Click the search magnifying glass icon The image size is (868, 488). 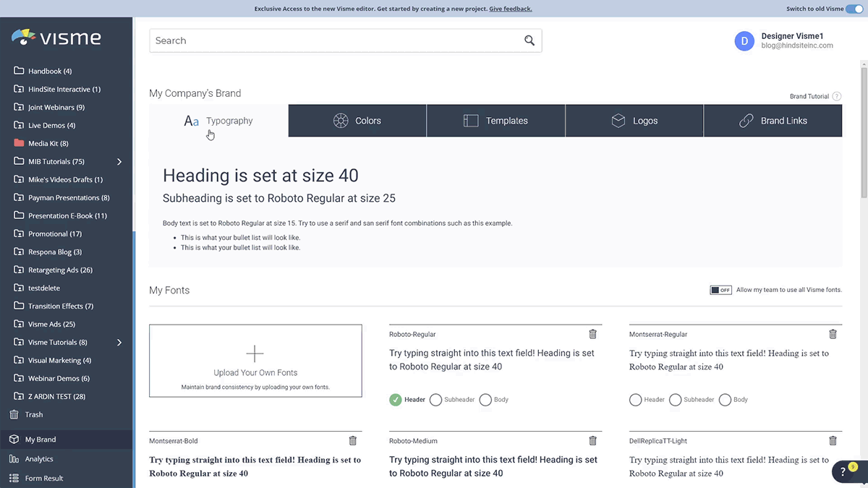[x=529, y=40]
